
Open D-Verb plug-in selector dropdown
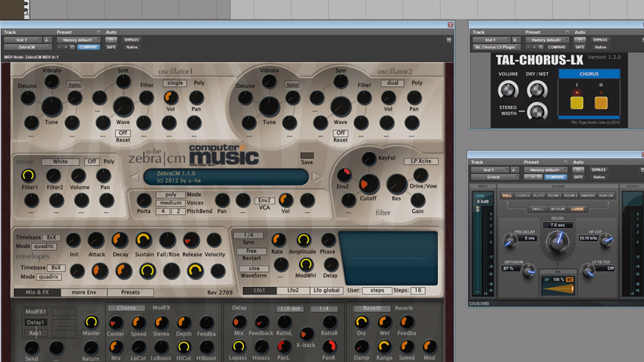[495, 177]
